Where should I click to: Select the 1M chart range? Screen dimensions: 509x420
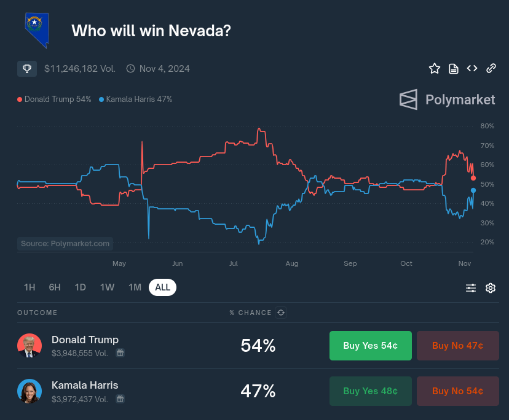coord(135,287)
